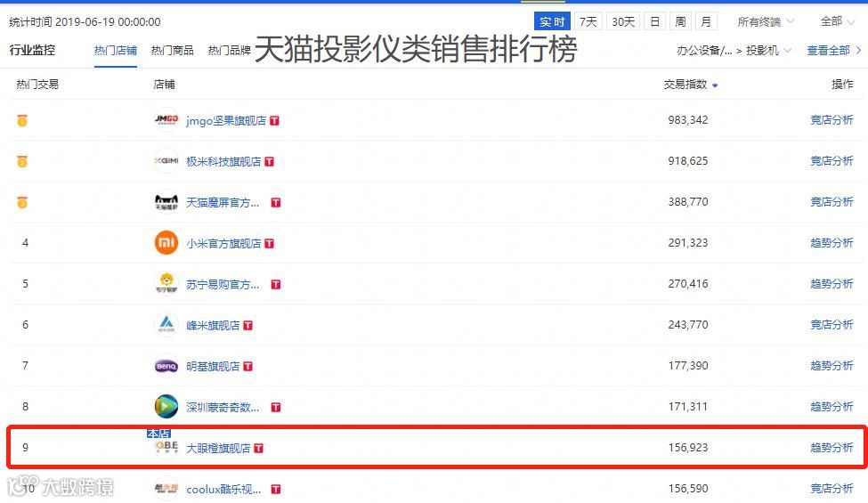
Task: Open 趋势分析 for 深圳泰奇奇数
Action: coord(831,407)
